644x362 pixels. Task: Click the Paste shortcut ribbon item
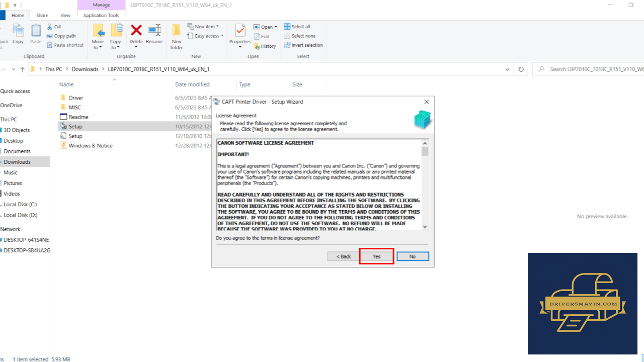[x=65, y=45]
